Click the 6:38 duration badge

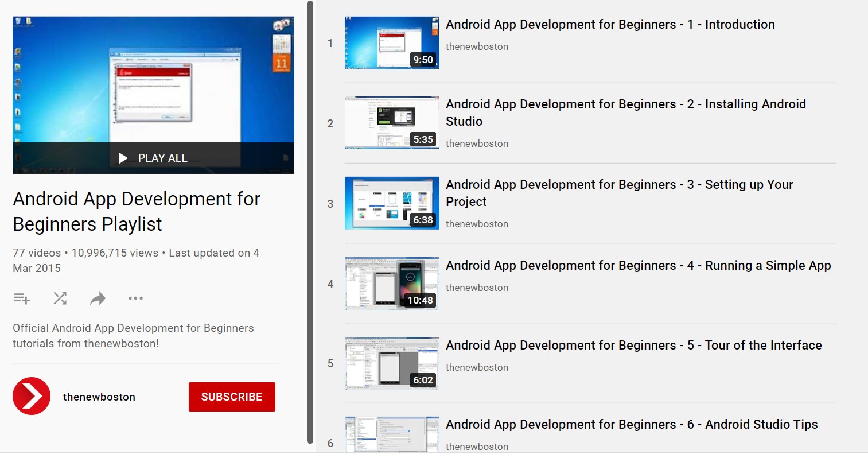tap(423, 220)
